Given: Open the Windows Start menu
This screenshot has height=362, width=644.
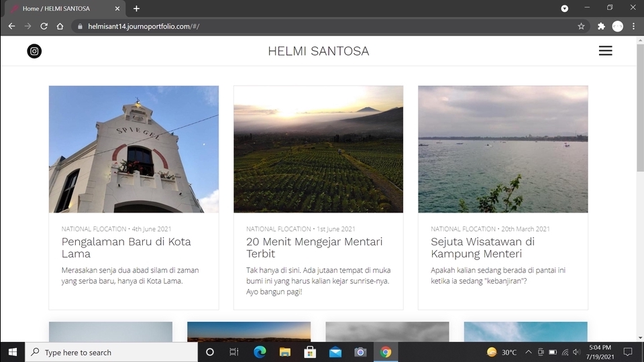Looking at the screenshot, I should [12, 352].
